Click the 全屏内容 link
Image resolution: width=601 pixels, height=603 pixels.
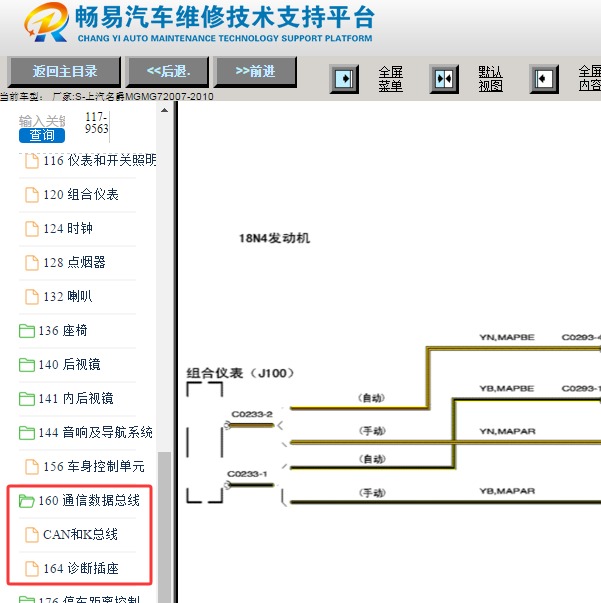(590, 79)
